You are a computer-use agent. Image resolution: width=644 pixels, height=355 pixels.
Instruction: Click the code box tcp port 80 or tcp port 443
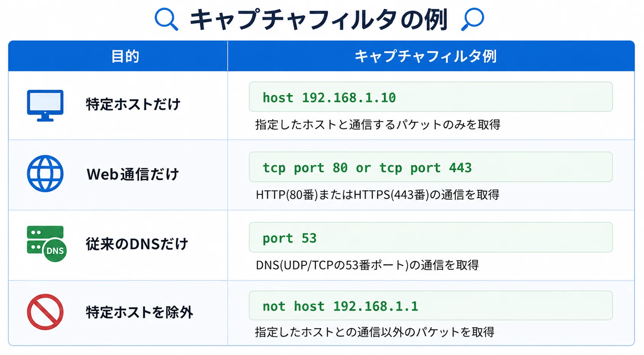(431, 167)
